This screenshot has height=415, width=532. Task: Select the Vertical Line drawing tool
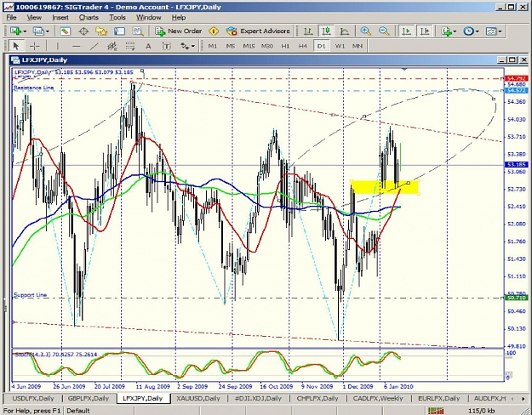tap(58, 46)
